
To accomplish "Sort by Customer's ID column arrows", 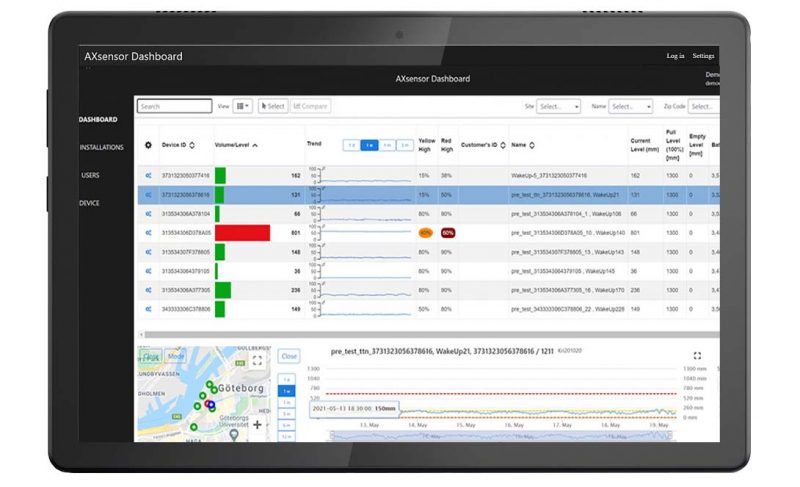I will point(503,145).
